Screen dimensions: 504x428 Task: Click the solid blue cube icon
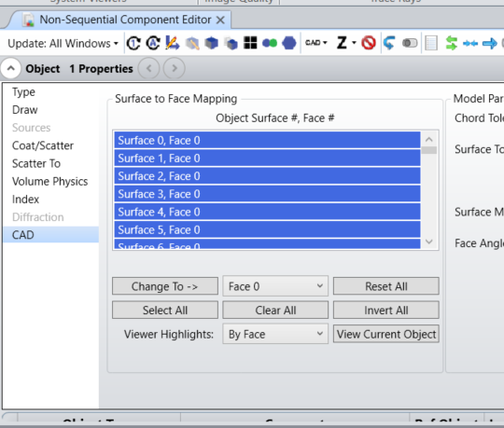tap(212, 43)
